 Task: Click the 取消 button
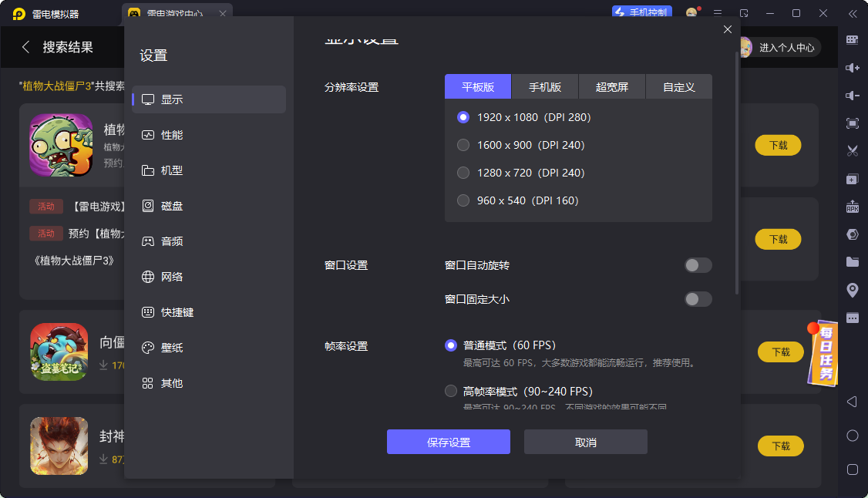tap(585, 442)
